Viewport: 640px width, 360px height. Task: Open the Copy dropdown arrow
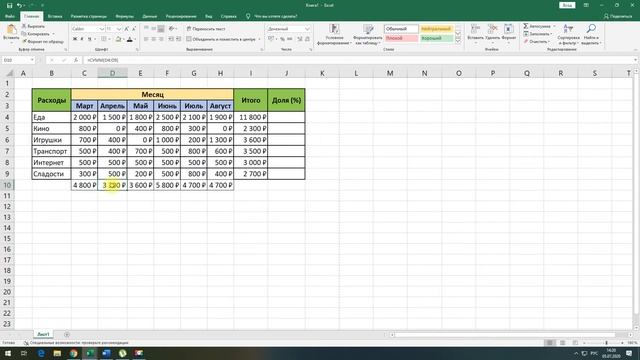(x=53, y=33)
